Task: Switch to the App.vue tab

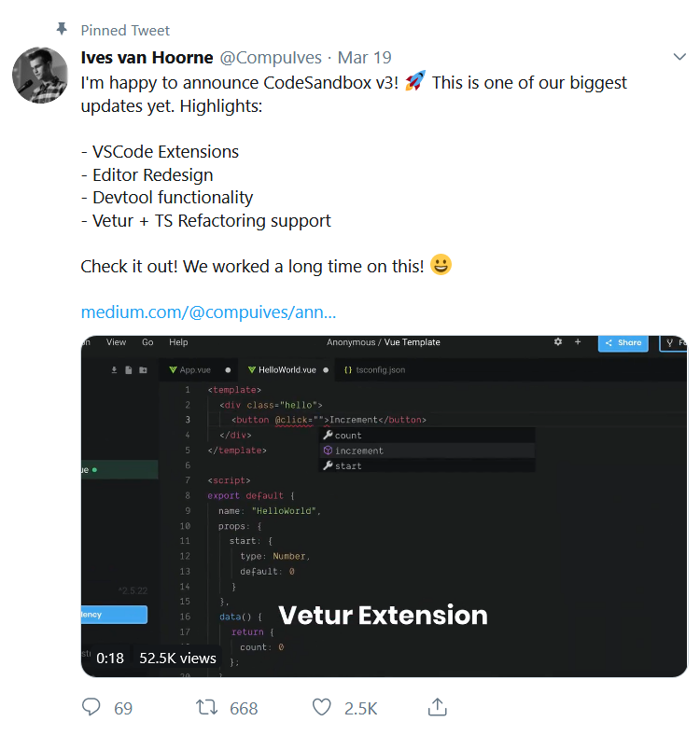Action: (x=195, y=370)
